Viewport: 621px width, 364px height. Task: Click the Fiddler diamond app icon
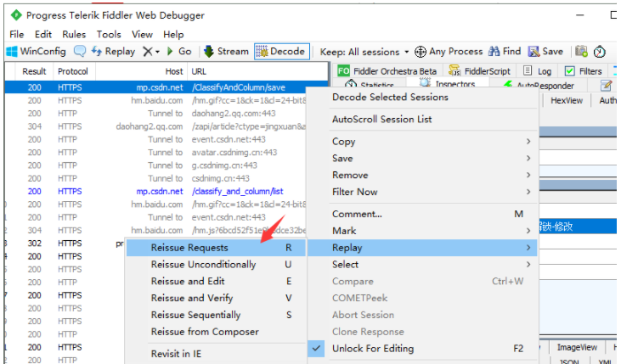16,15
